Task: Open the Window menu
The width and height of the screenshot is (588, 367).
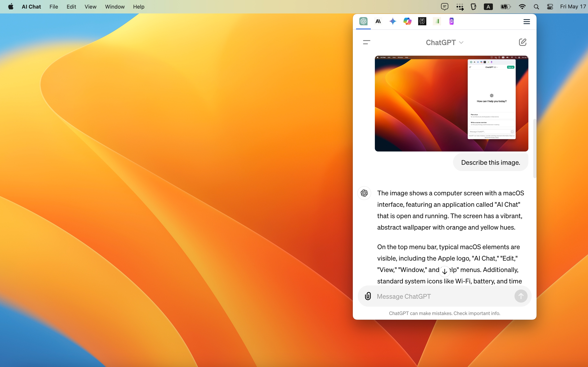Action: coord(115,7)
